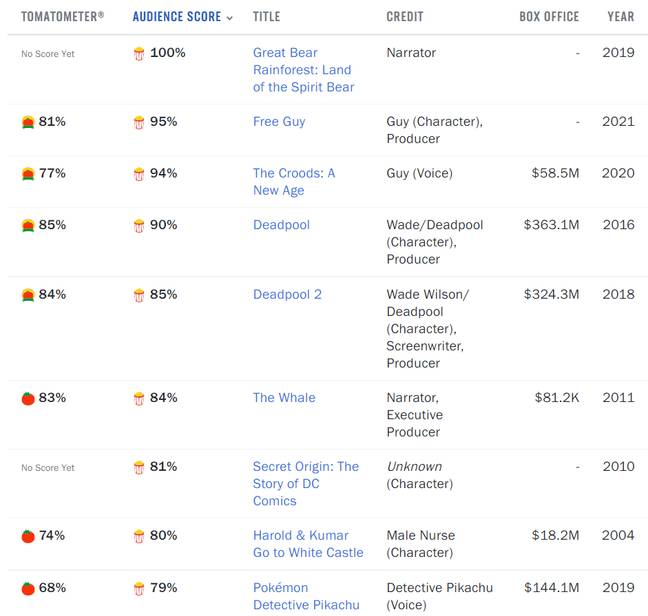Screen dimensions: 648x616
Task: Click the year 2004 in Harold & Kumar row
Action: point(618,535)
